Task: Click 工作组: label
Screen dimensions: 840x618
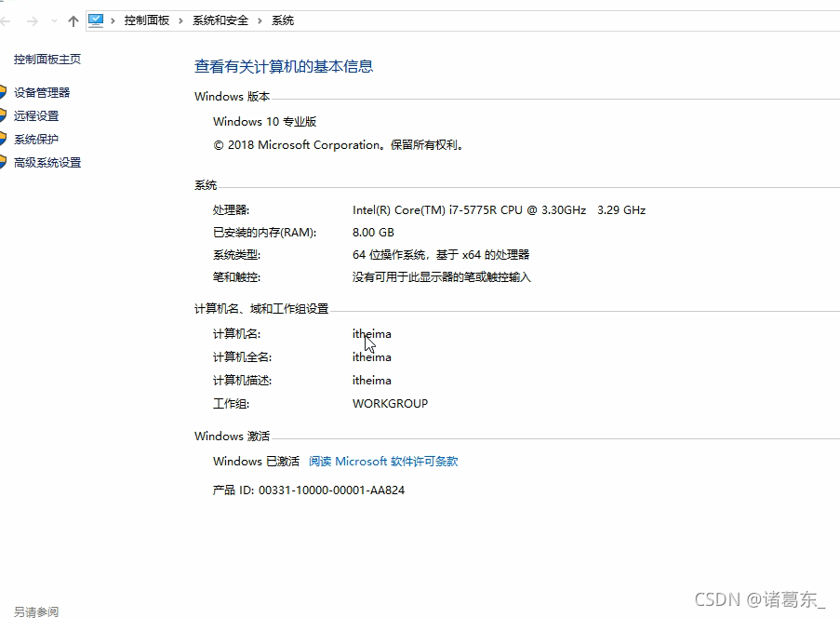Action: (231, 404)
